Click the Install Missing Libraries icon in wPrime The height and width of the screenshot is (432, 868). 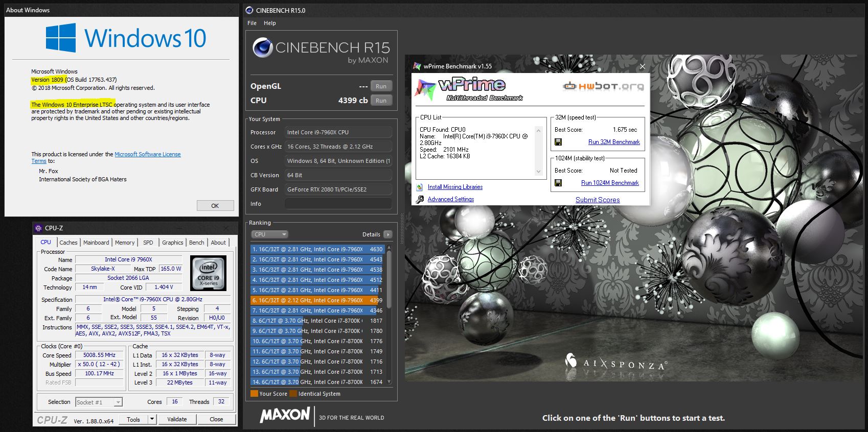click(x=420, y=187)
